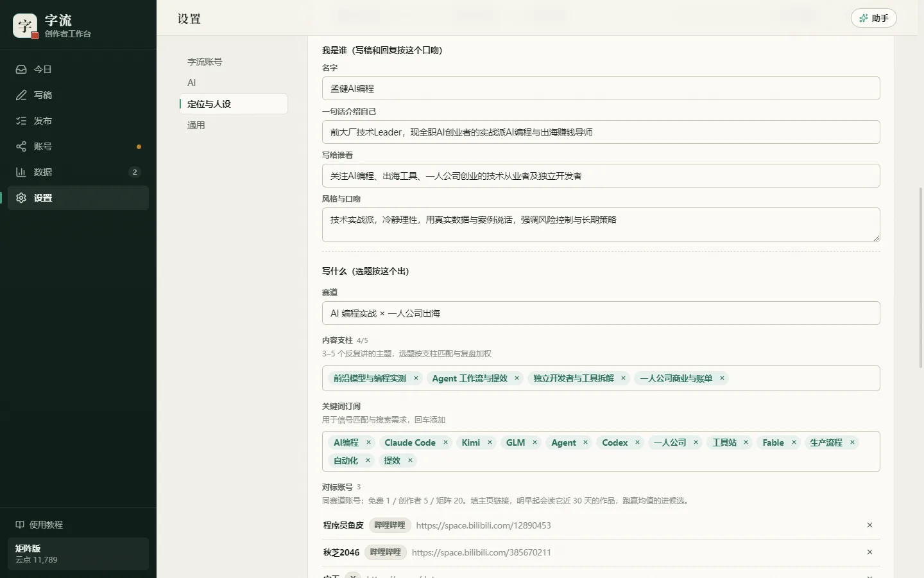Select 设置 in the sidebar

[78, 198]
